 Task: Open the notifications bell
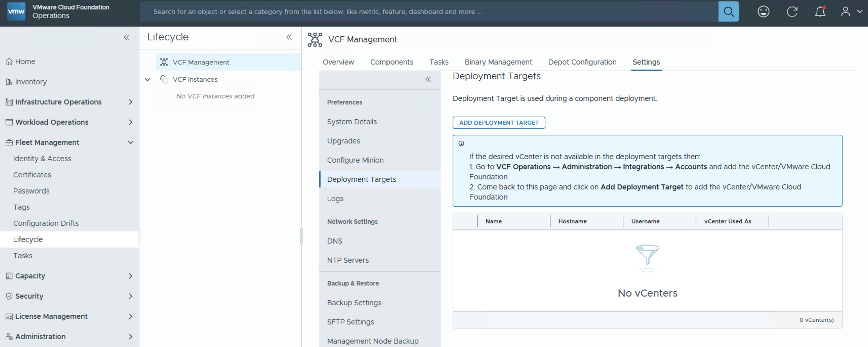pyautogui.click(x=820, y=12)
